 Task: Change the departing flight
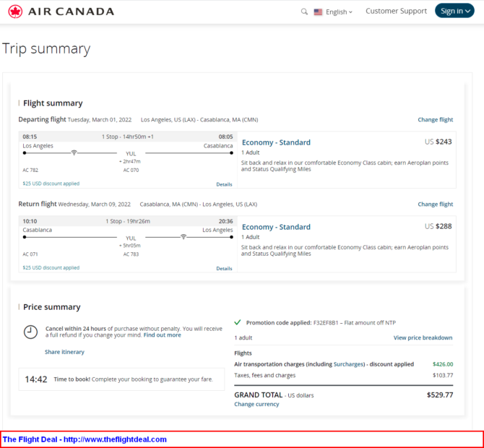pos(435,119)
